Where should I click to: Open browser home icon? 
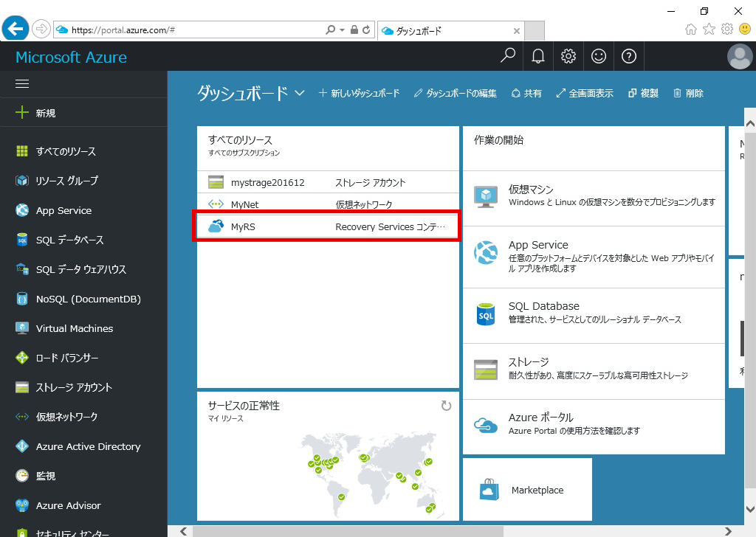(x=690, y=30)
